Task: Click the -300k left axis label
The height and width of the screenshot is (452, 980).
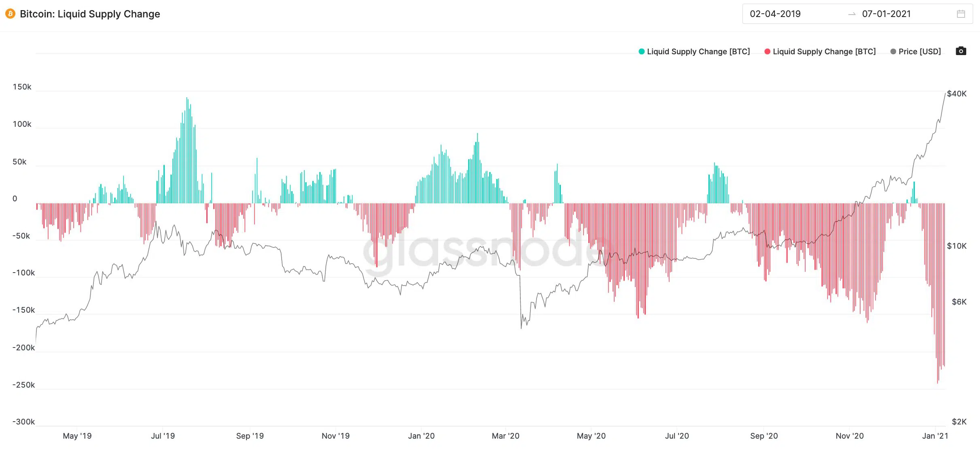Action: [x=23, y=422]
